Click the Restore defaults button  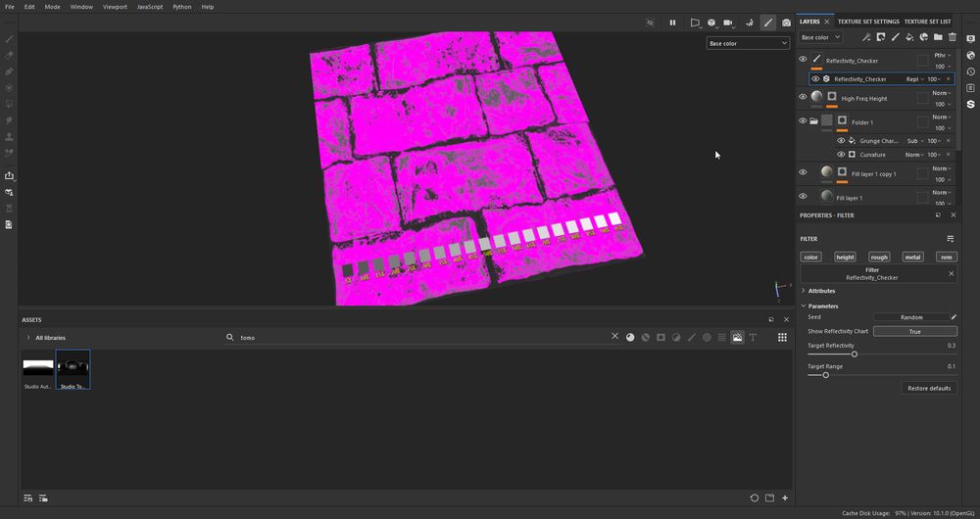(929, 389)
